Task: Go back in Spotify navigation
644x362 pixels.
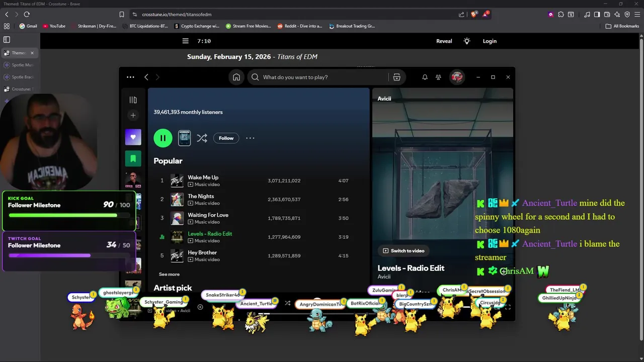Action: (x=146, y=77)
